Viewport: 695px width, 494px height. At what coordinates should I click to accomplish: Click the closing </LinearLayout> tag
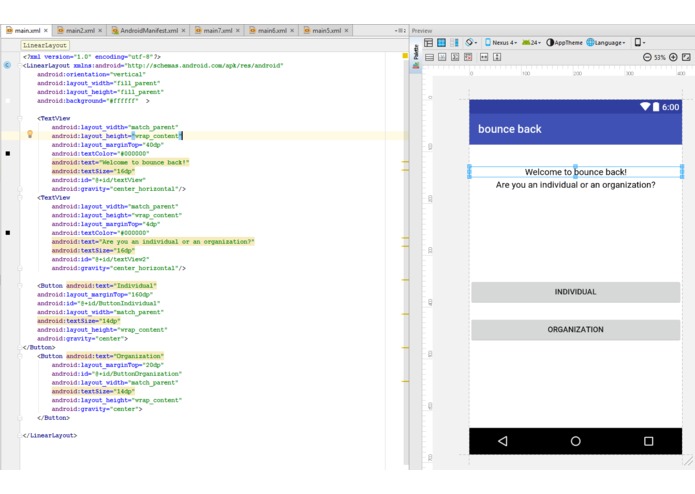click(x=50, y=436)
